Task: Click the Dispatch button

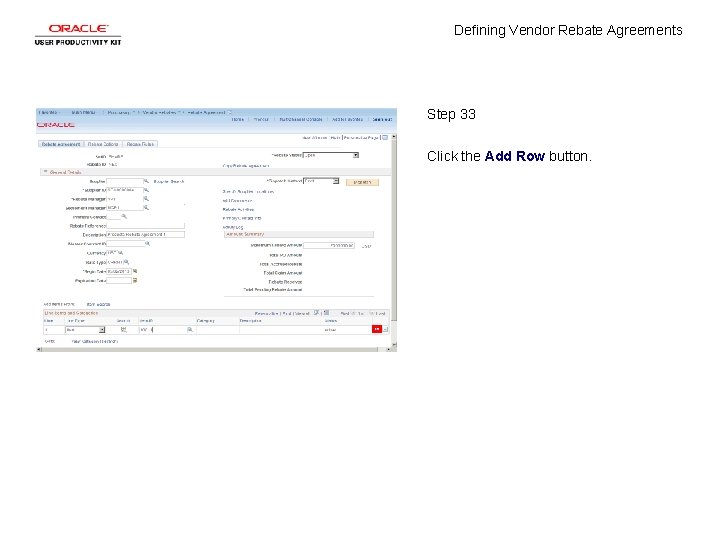Action: 362,182
